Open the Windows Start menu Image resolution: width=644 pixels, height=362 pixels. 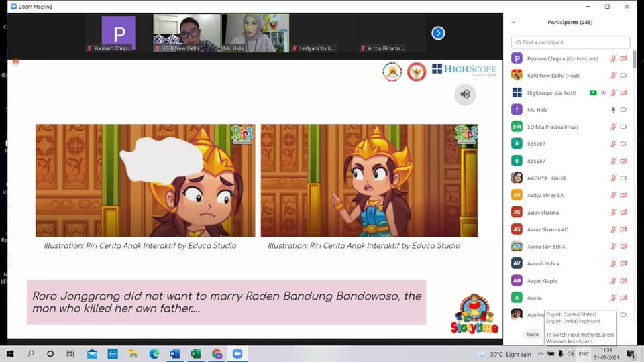pos(10,354)
